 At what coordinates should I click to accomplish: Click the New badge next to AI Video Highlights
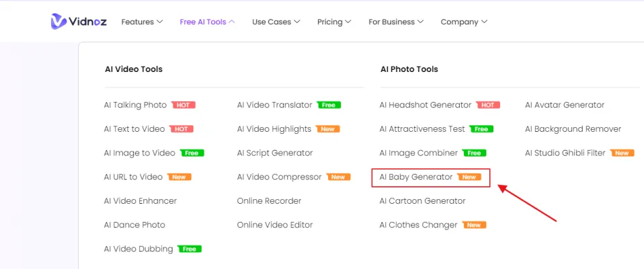point(328,129)
